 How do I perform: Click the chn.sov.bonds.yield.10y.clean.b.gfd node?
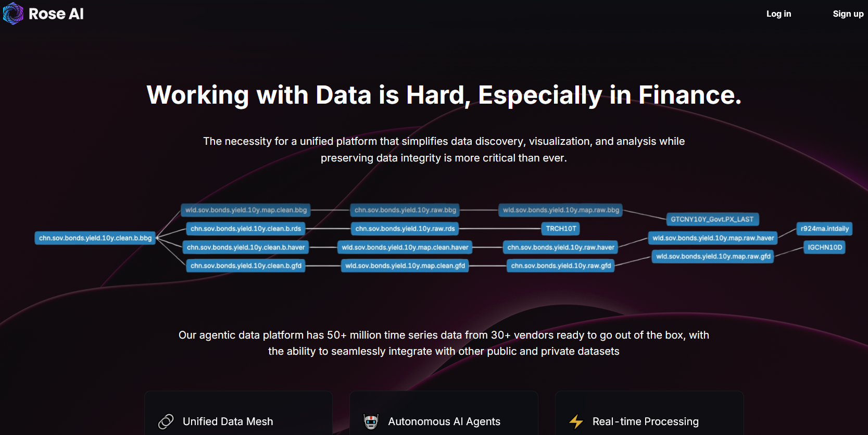[x=246, y=266]
